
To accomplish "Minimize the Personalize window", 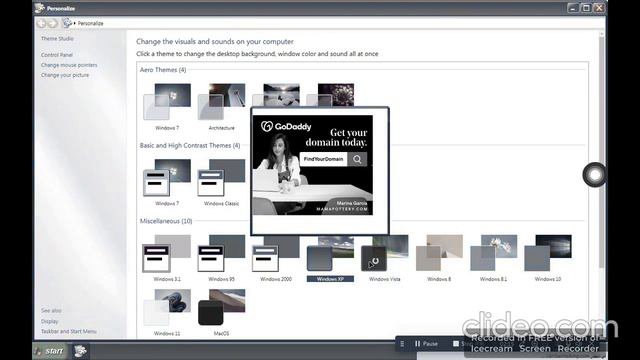I will click(x=573, y=8).
